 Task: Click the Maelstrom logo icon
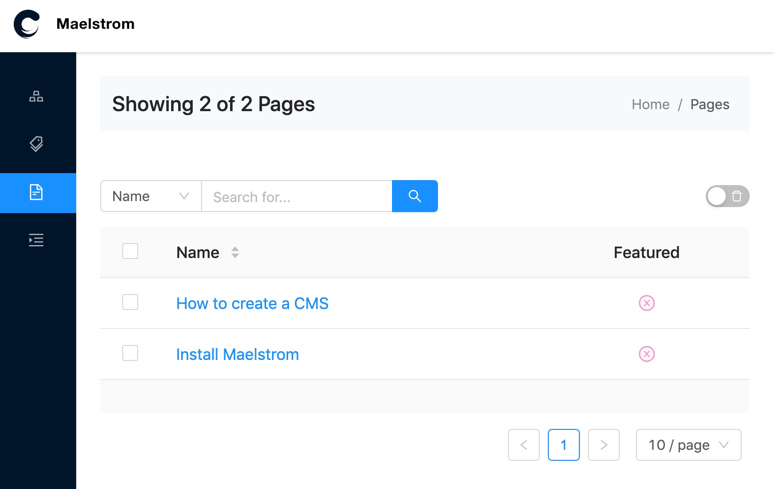[27, 24]
